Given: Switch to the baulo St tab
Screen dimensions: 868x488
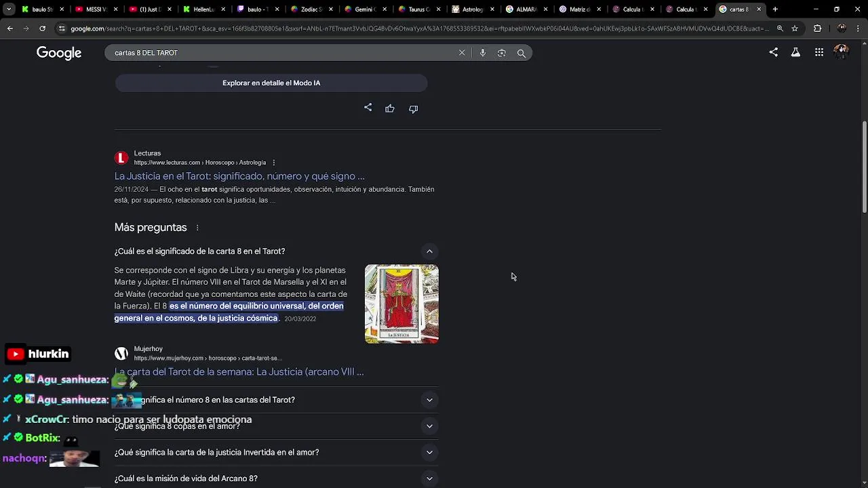Looking at the screenshot, I should pyautogui.click(x=42, y=9).
